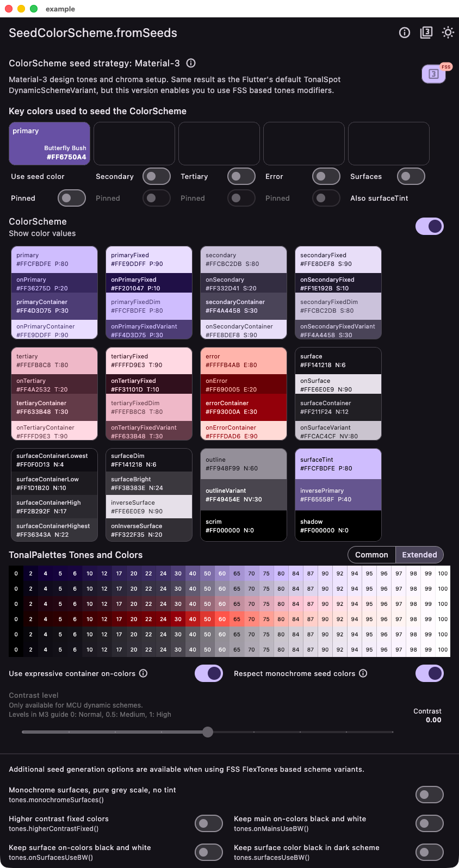Select the inversePrimary #FF65558F swatch
Viewport: 459px width, 868px height.
point(338,495)
